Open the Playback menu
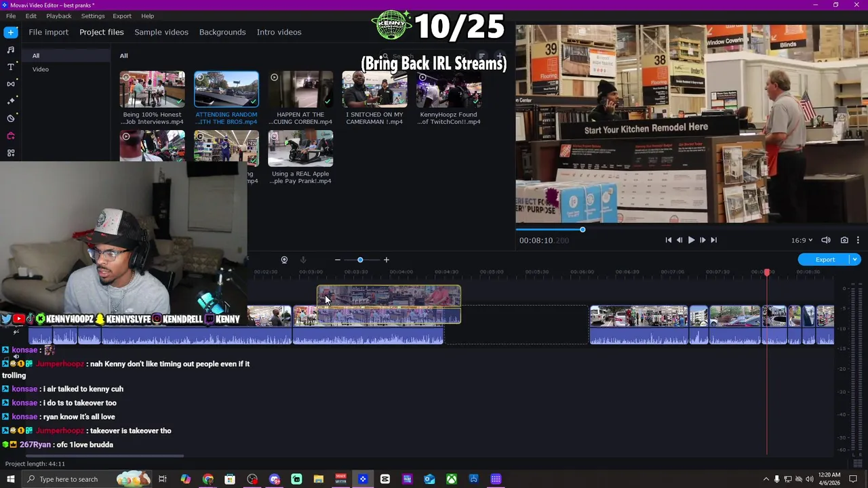Viewport: 868px width, 488px height. pyautogui.click(x=59, y=16)
